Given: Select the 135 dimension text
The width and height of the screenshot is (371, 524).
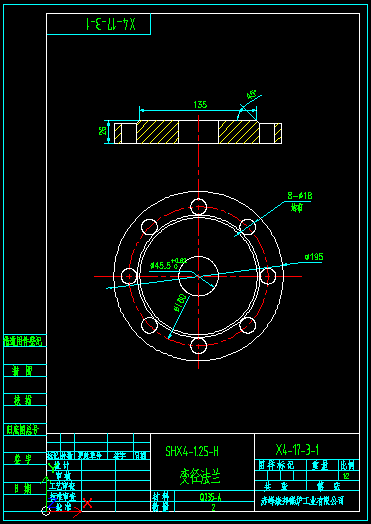Looking at the screenshot, I should coord(200,105).
